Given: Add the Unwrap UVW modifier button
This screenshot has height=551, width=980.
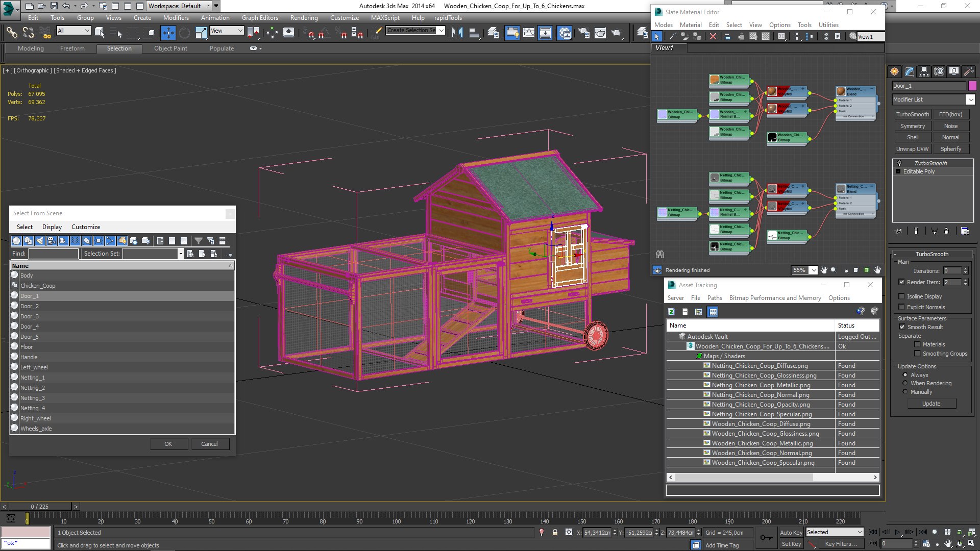Looking at the screenshot, I should point(912,149).
